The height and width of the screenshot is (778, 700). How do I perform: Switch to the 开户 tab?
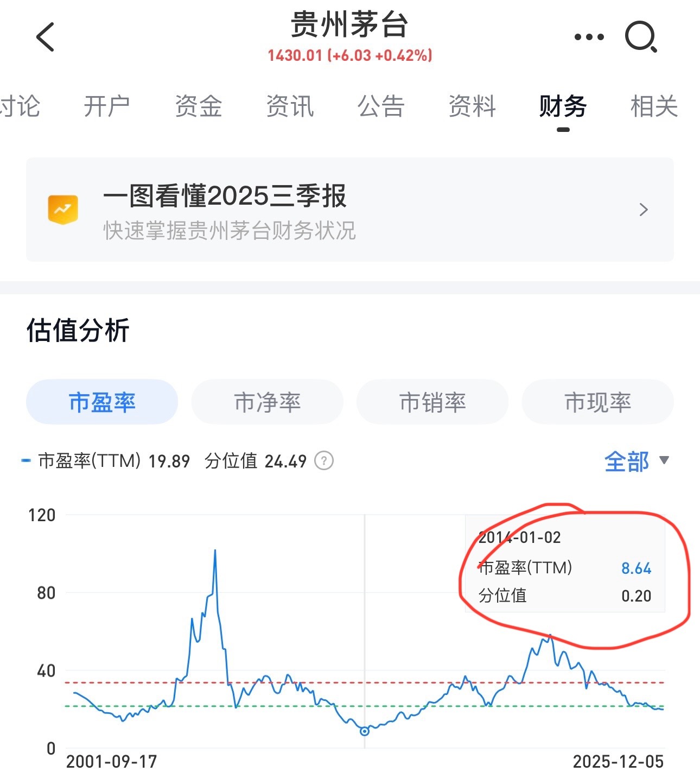pos(107,106)
